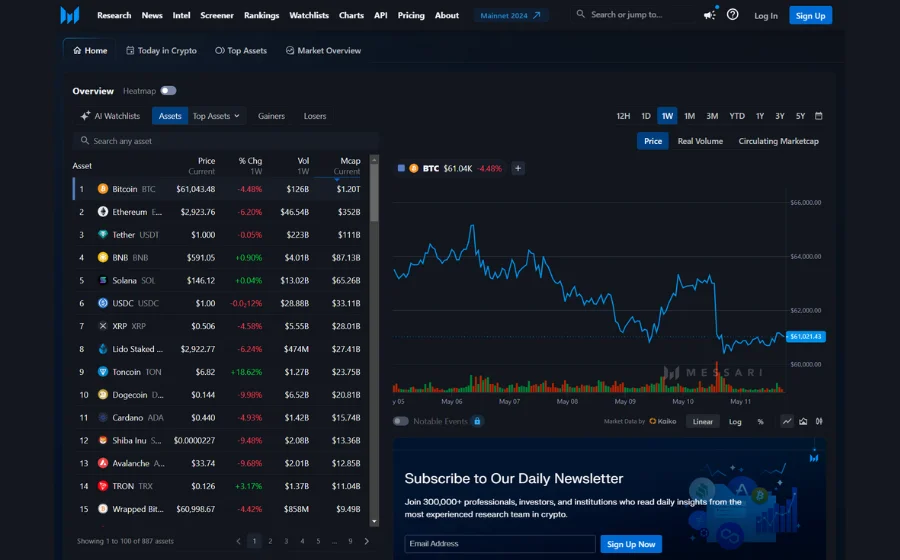This screenshot has width=900, height=560.
Task: Click the Log In link
Action: point(766,15)
